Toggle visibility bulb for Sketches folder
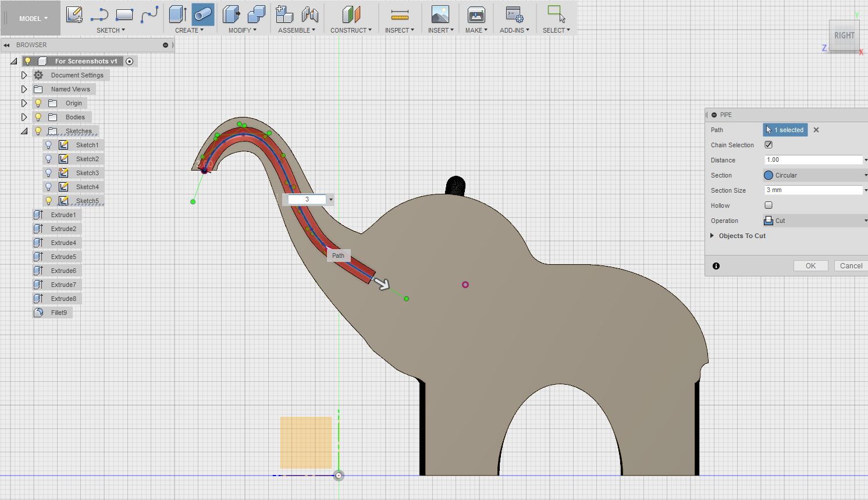 38,131
